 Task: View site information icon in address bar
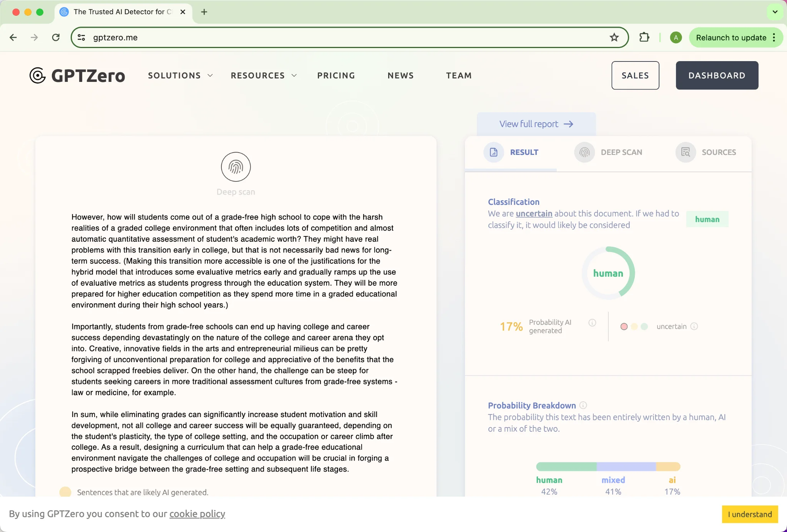pyautogui.click(x=81, y=37)
